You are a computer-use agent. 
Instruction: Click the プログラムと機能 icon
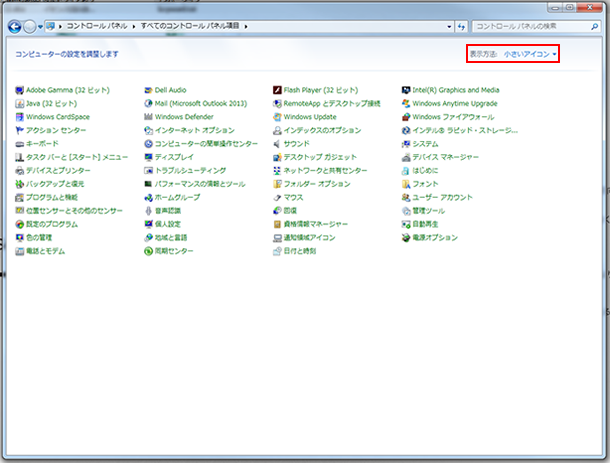tap(19, 198)
